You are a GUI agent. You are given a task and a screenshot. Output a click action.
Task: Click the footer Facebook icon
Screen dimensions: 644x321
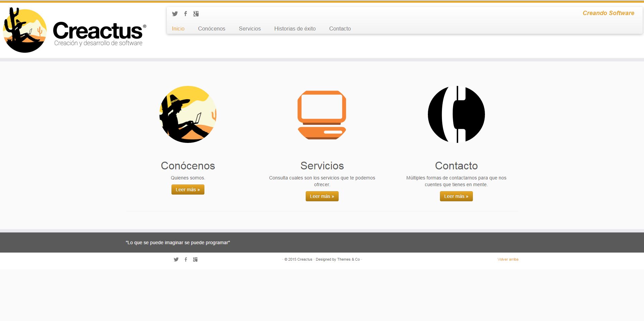186,259
